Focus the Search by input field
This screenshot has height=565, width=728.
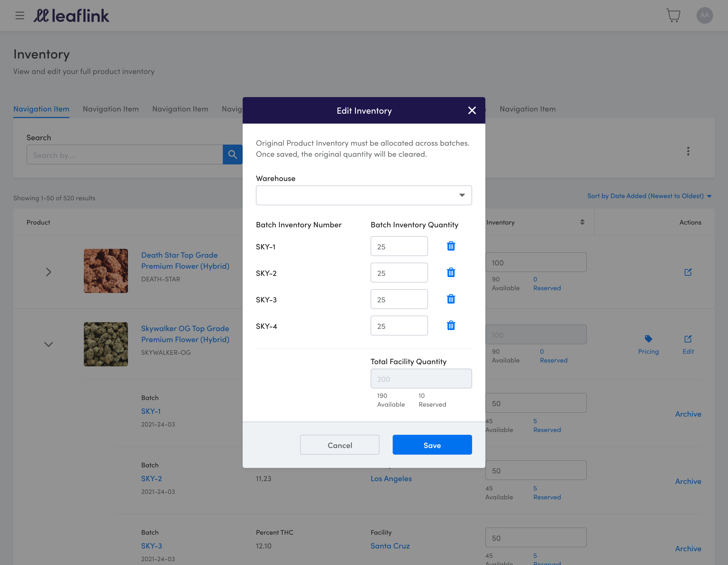125,154
